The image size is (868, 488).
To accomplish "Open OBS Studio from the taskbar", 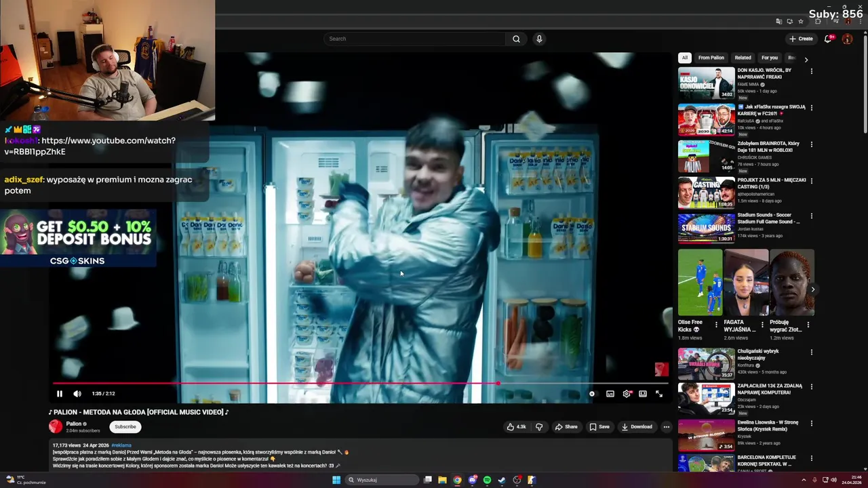I will coord(517,480).
